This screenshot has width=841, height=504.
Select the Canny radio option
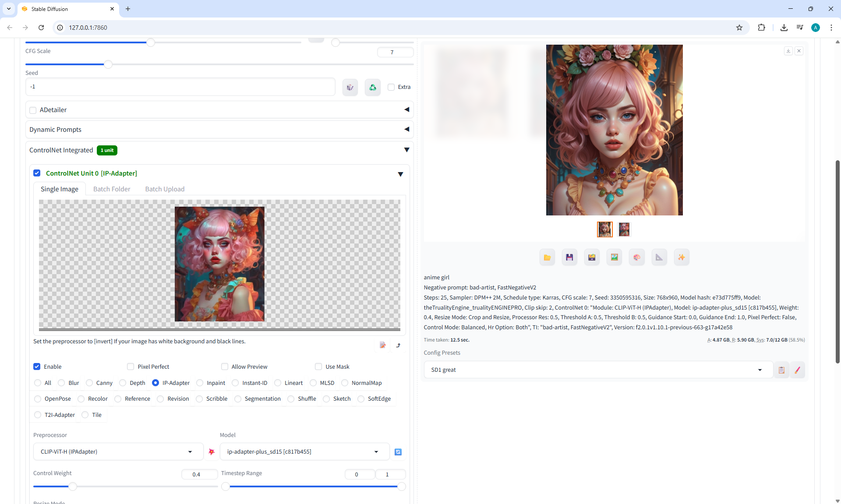coord(90,383)
